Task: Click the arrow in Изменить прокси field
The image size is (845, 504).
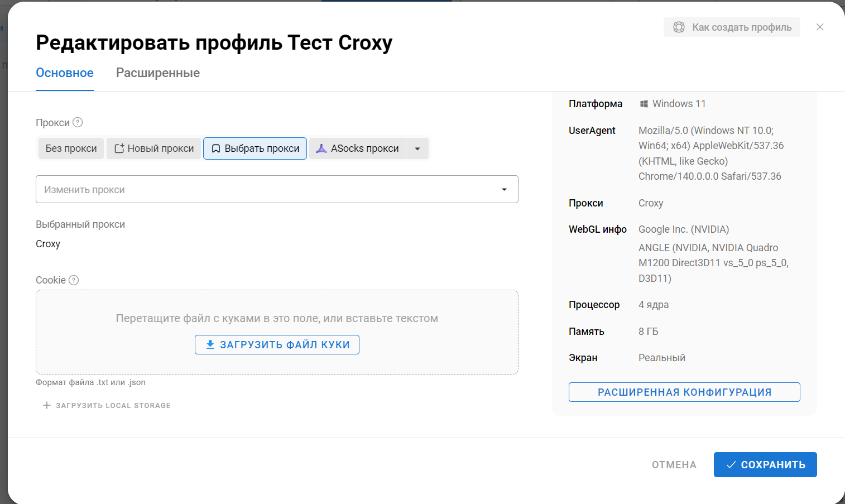Action: [504, 190]
